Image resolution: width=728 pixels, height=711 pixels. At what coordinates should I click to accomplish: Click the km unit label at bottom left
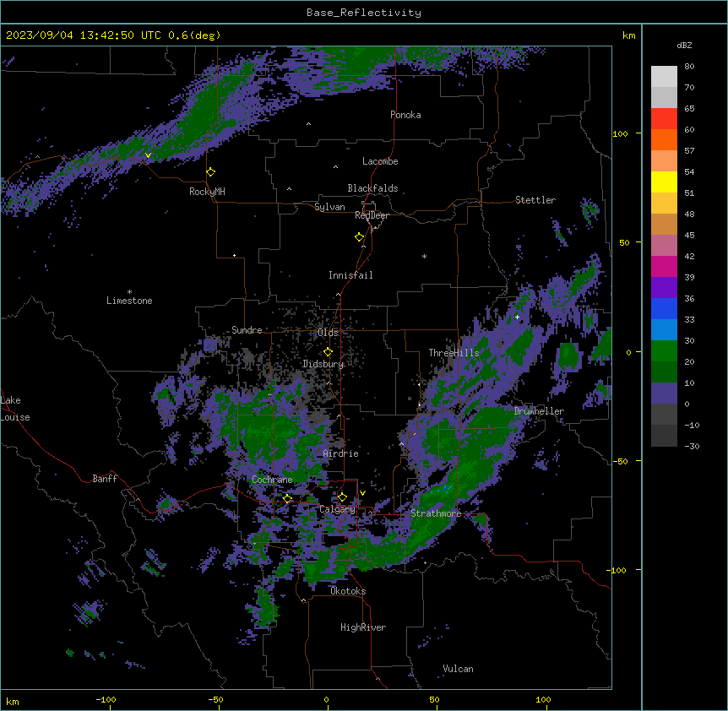pyautogui.click(x=13, y=702)
